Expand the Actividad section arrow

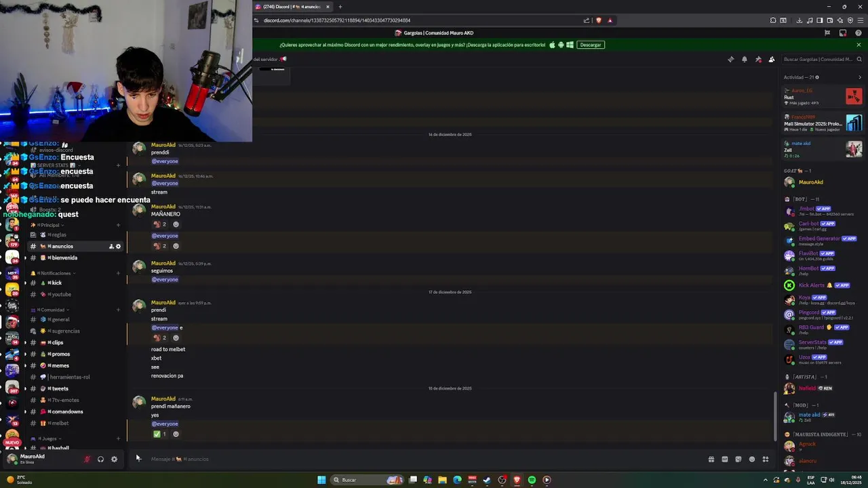click(x=860, y=77)
